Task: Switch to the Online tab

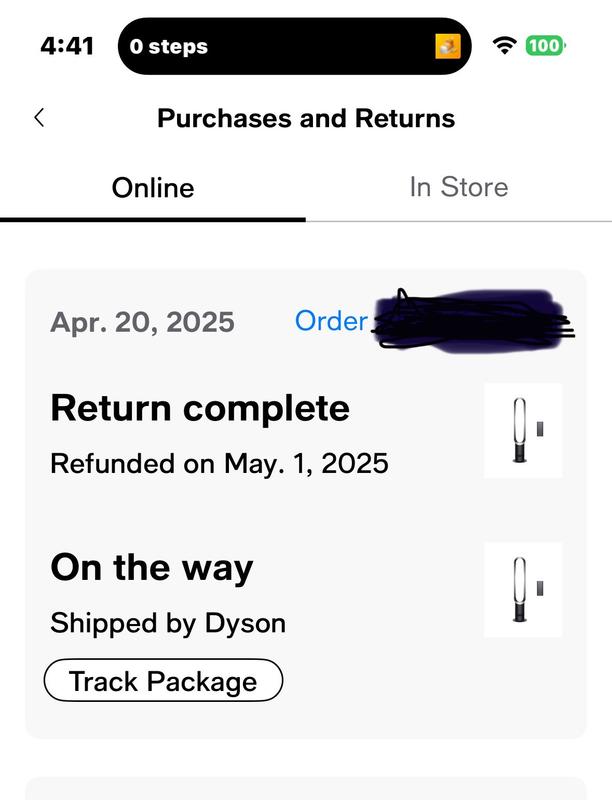Action: tap(153, 188)
